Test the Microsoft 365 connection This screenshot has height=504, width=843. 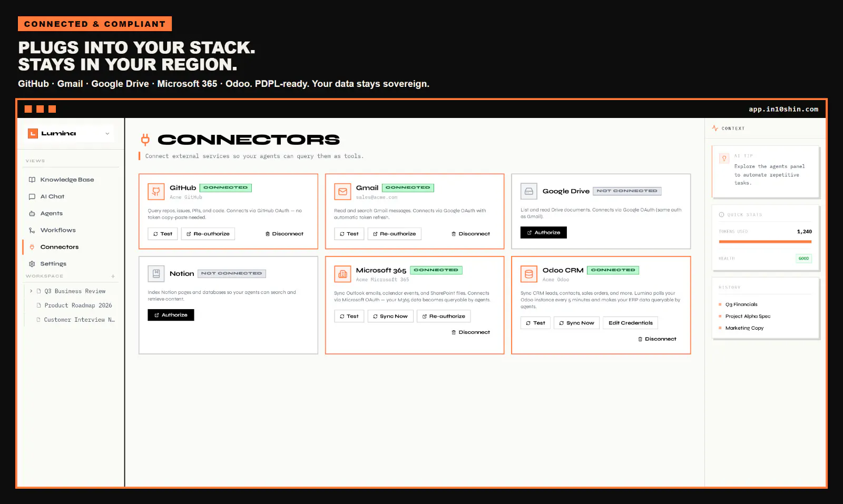click(349, 317)
